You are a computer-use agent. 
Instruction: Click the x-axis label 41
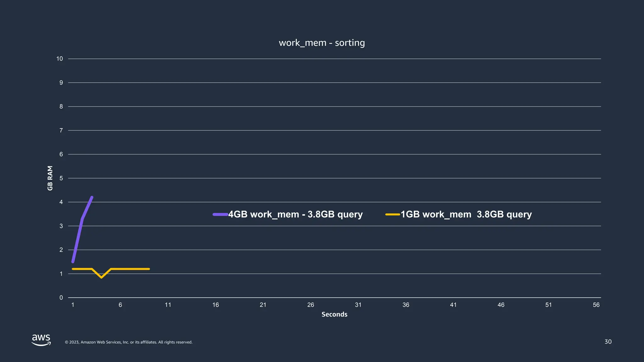pos(453,305)
